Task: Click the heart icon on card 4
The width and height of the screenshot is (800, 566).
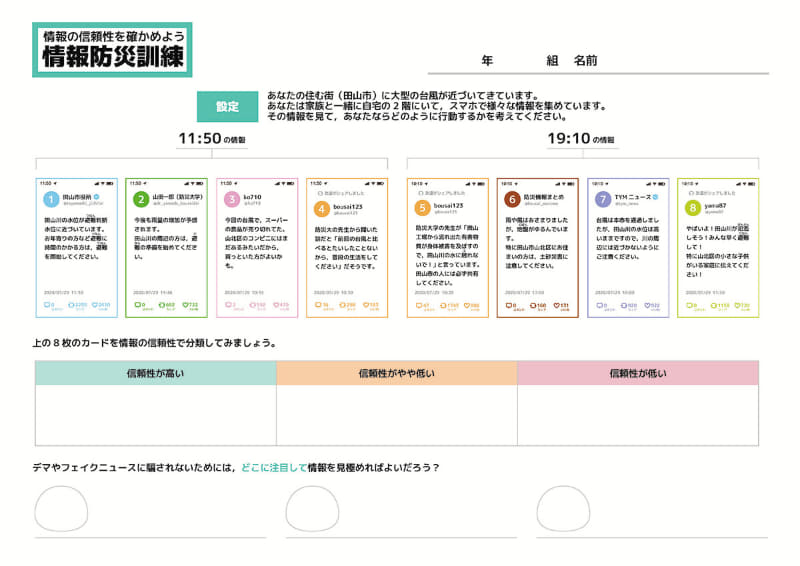Action: tap(366, 305)
